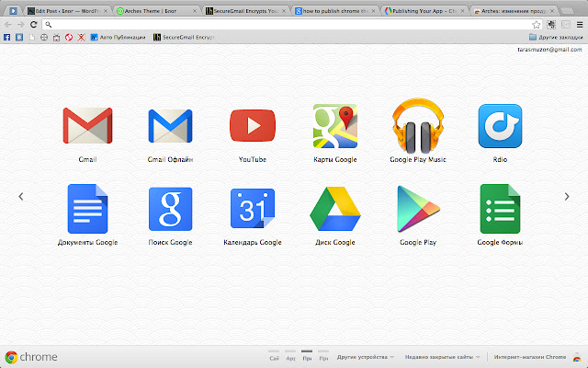Open the Rdio app

tap(501, 130)
